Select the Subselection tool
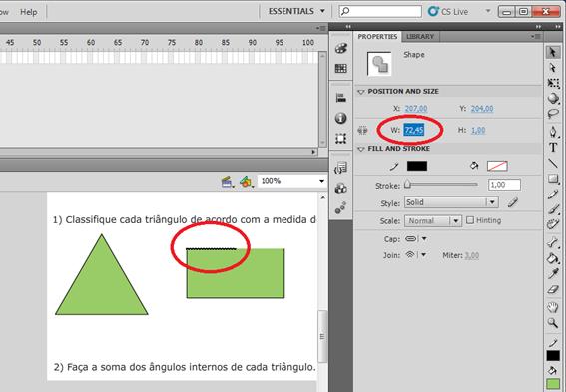Image resolution: width=566 pixels, height=392 pixels. (x=553, y=68)
